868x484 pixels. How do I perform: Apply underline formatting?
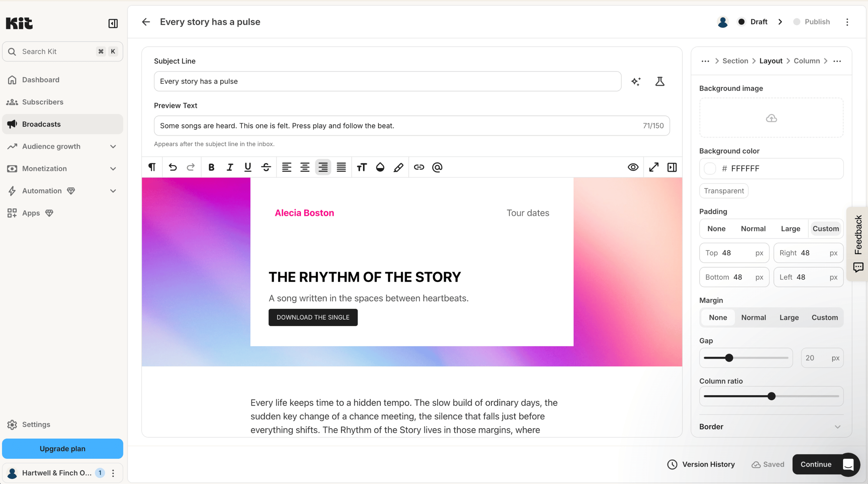(x=248, y=167)
